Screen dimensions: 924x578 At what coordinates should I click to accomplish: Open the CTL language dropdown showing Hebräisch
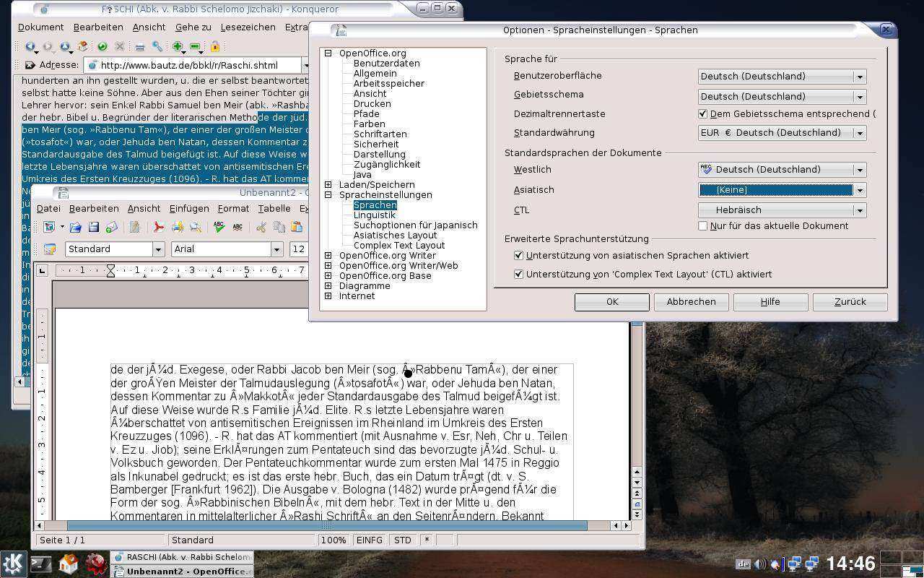(x=860, y=210)
